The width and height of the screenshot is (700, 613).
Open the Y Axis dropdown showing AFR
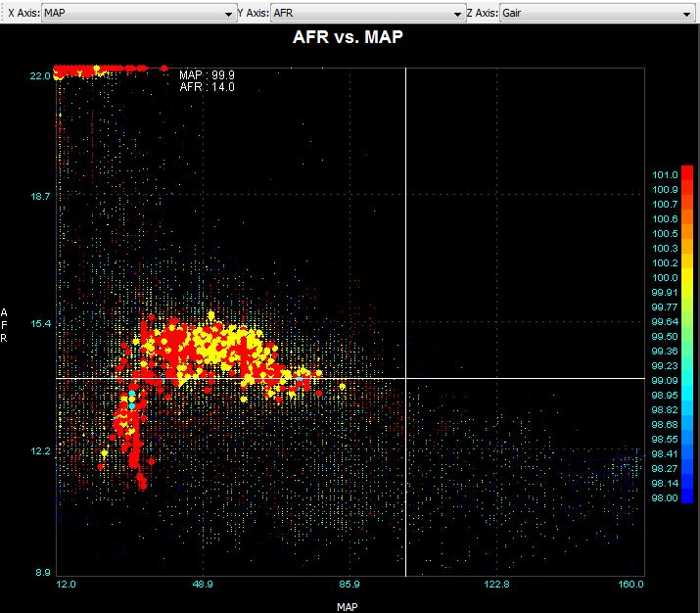tap(367, 14)
